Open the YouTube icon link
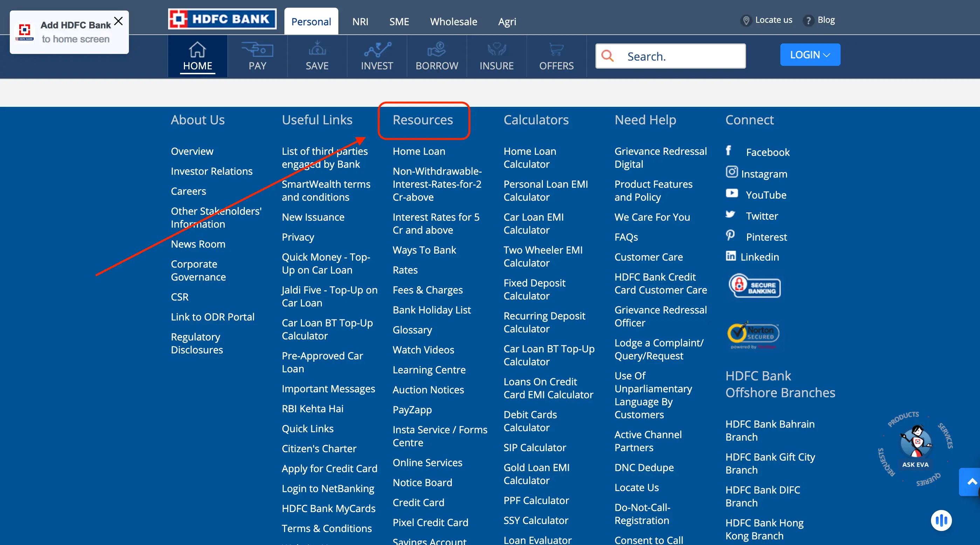 pos(732,193)
